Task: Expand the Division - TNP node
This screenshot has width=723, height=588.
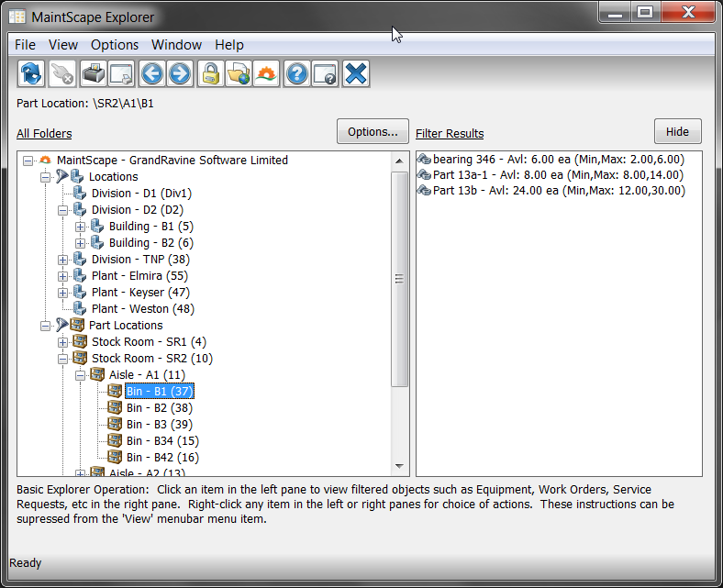Action: (x=62, y=260)
